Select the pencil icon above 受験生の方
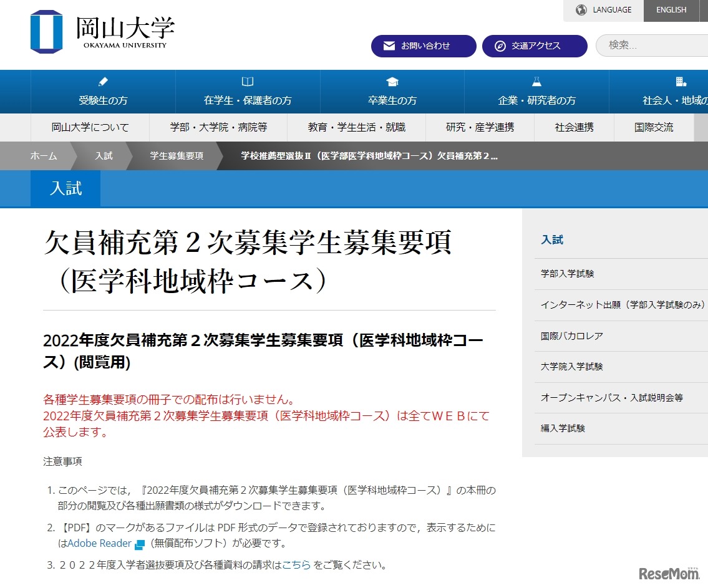Image resolution: width=708 pixels, height=588 pixels. tap(102, 81)
